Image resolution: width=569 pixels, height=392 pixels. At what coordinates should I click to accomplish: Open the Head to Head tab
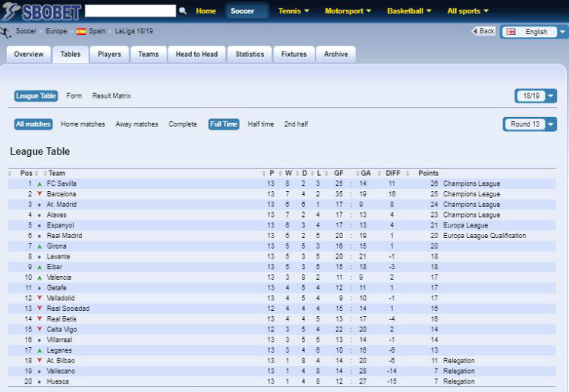(x=196, y=55)
